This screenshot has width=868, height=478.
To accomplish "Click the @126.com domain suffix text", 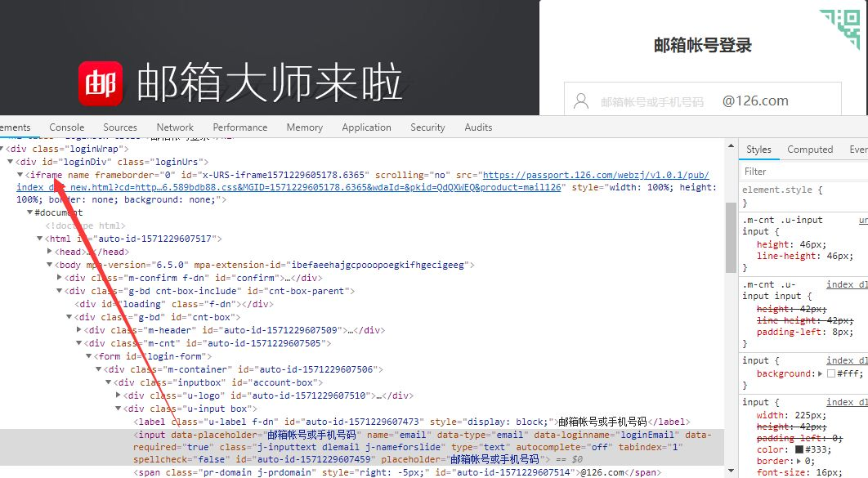I will pos(755,101).
